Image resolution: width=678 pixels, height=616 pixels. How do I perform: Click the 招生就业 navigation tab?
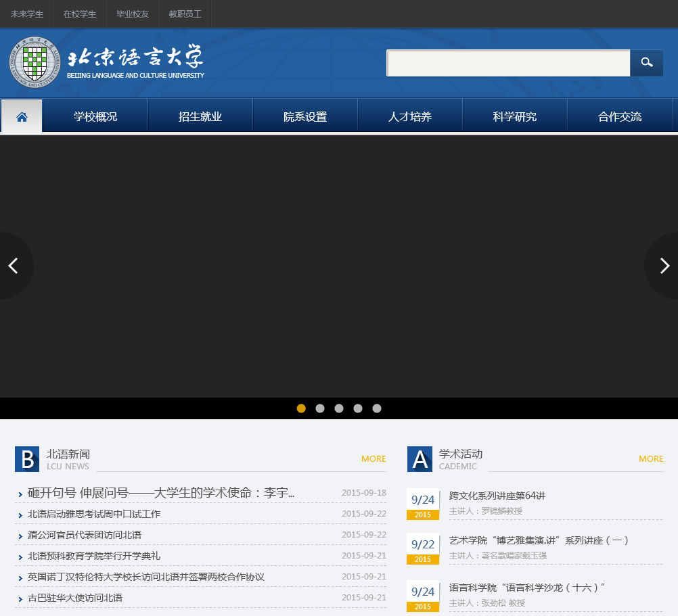200,116
